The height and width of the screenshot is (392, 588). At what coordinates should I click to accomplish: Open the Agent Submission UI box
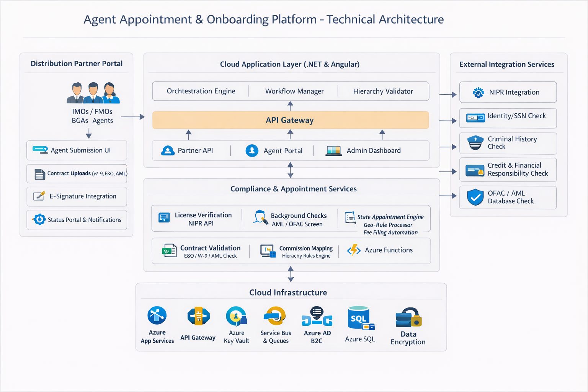(x=77, y=150)
